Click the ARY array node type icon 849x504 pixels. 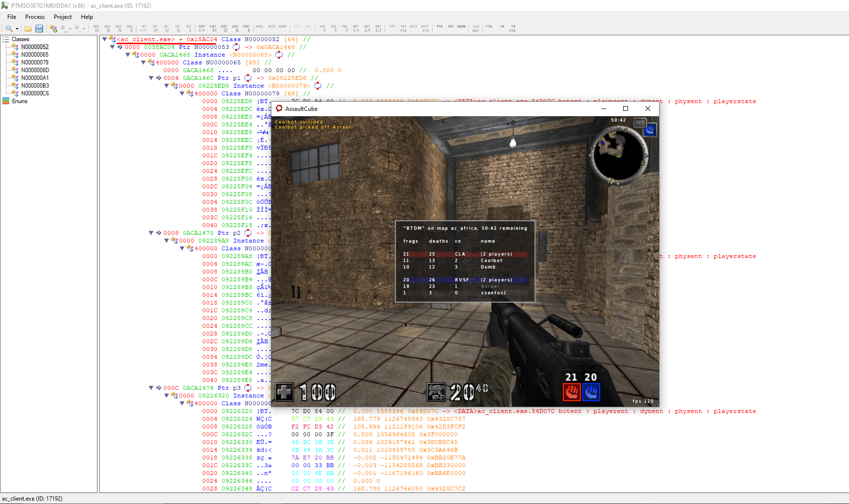click(451, 27)
